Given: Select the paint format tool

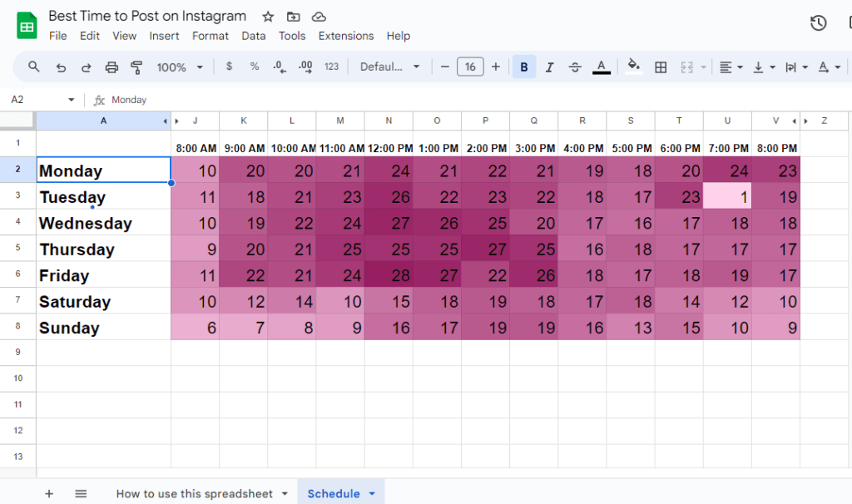Looking at the screenshot, I should tap(136, 67).
